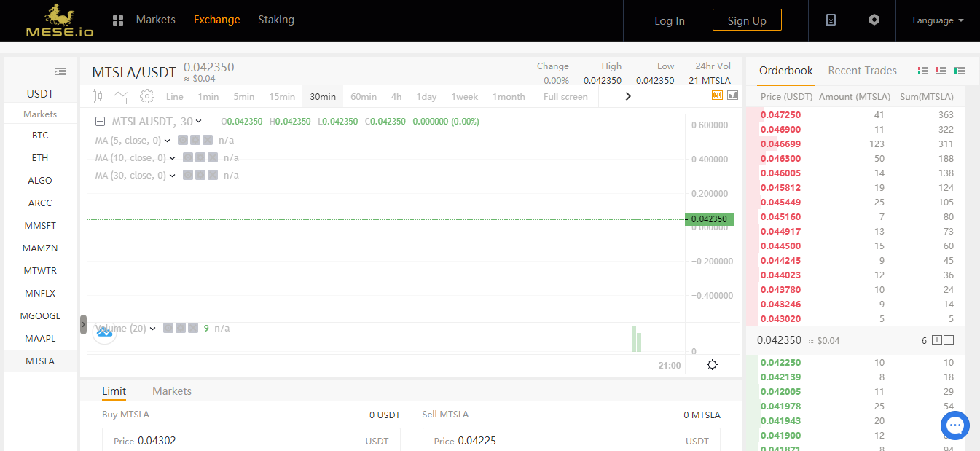This screenshot has width=980, height=451.
Task: Expand MA (5, close, 0) dropdown arrow
Action: tap(168, 140)
